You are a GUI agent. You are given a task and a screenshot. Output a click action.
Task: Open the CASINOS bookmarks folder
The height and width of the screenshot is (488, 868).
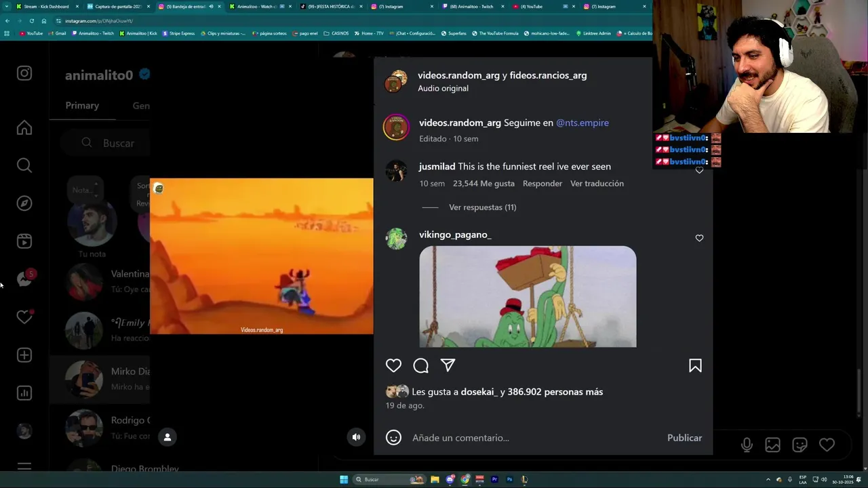pos(336,33)
